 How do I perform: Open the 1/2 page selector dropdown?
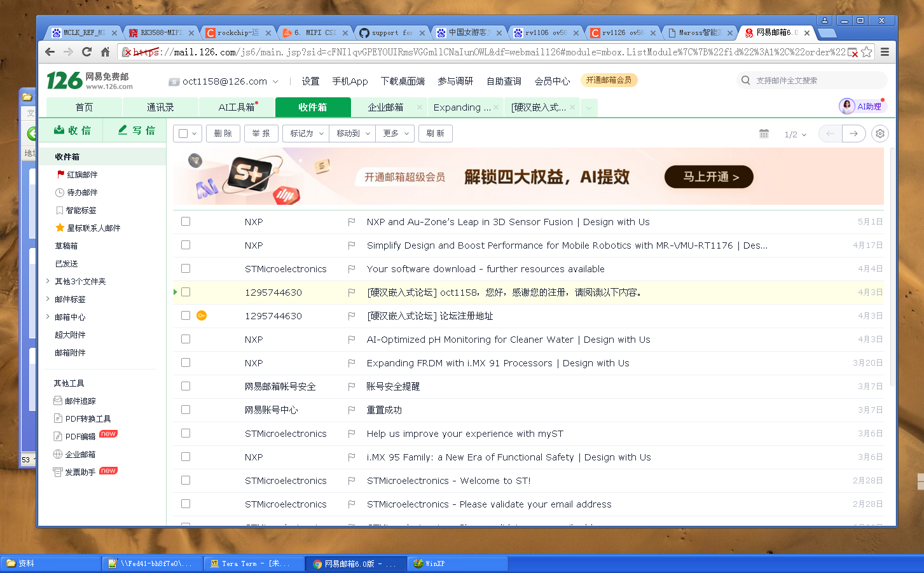(795, 134)
